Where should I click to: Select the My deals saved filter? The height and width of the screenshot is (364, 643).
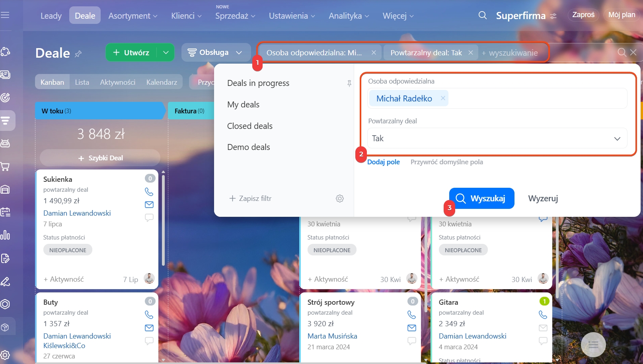point(243,105)
